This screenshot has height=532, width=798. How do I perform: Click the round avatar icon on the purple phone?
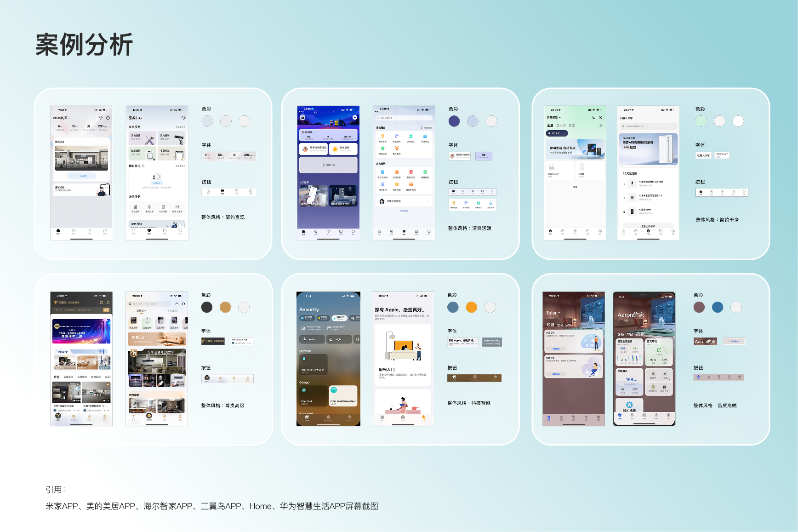[x=302, y=118]
